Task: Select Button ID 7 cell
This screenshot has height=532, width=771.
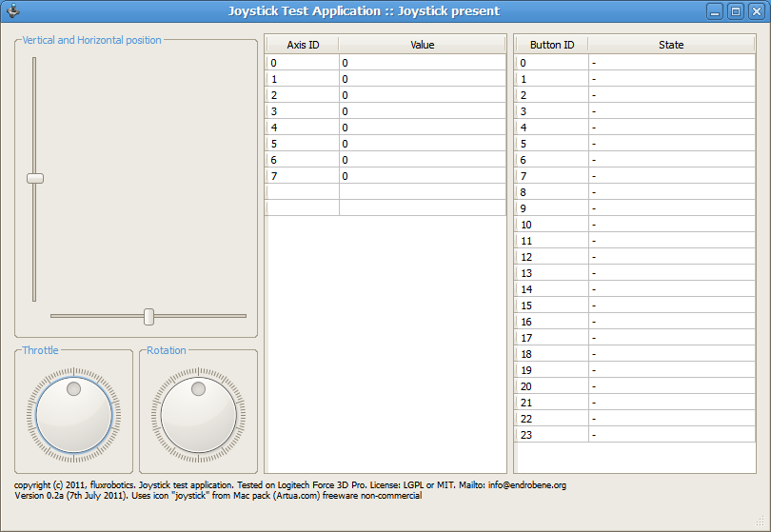Action: click(x=552, y=176)
